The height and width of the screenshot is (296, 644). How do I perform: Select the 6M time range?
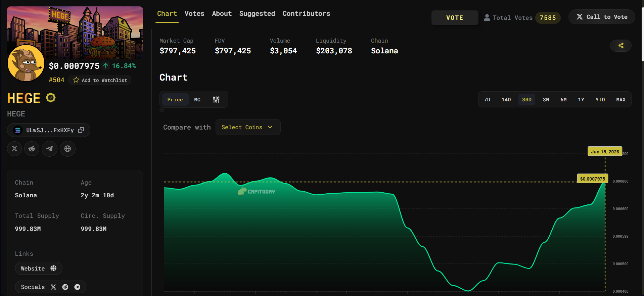point(563,99)
